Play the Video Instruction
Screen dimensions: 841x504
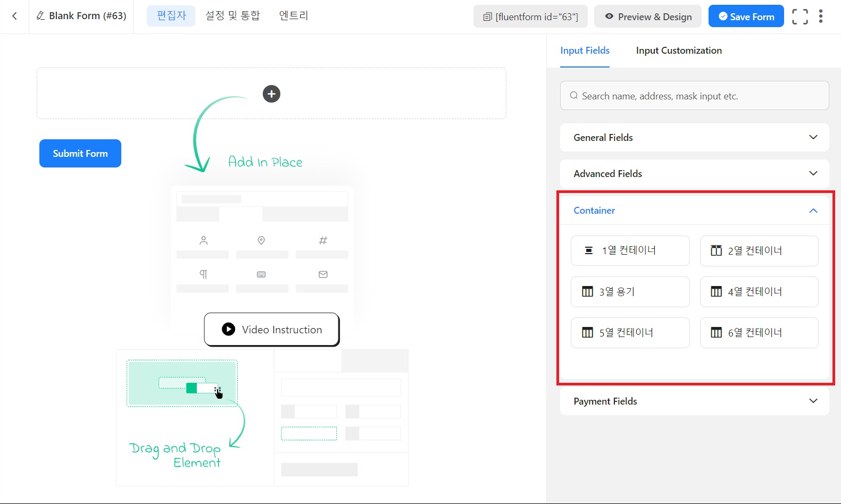pyautogui.click(x=272, y=330)
